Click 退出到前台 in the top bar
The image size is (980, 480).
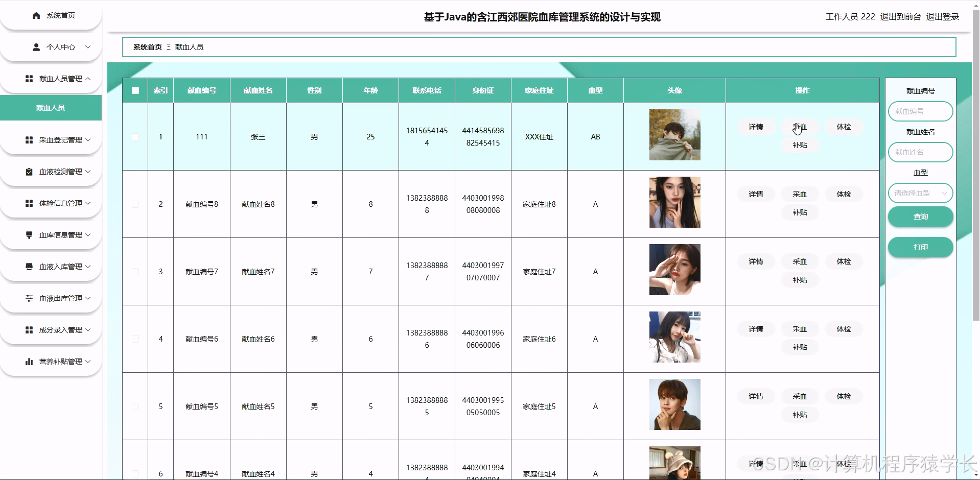[900, 17]
